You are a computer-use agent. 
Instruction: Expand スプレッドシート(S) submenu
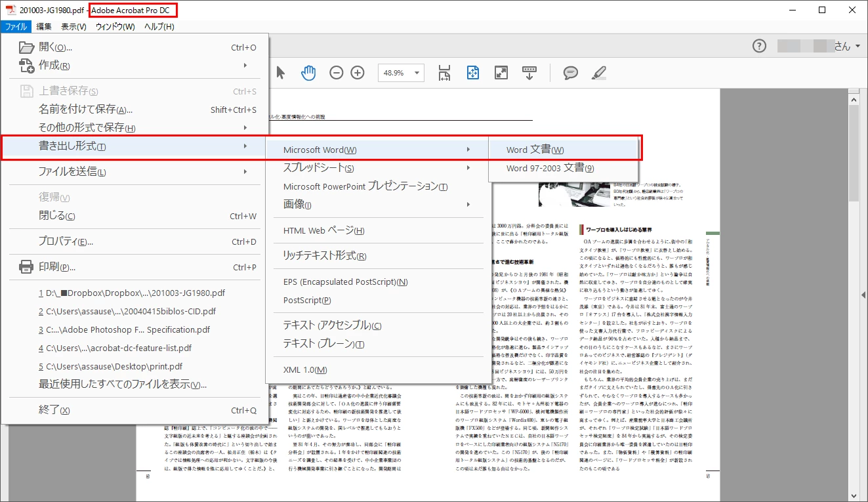click(x=379, y=168)
